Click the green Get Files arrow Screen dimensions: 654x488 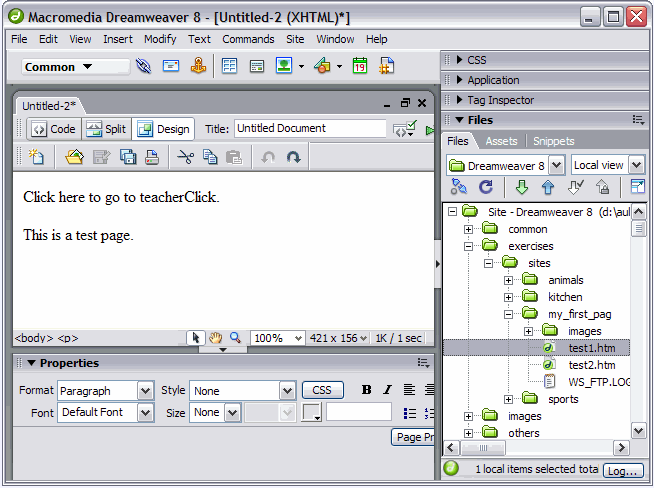[x=522, y=187]
